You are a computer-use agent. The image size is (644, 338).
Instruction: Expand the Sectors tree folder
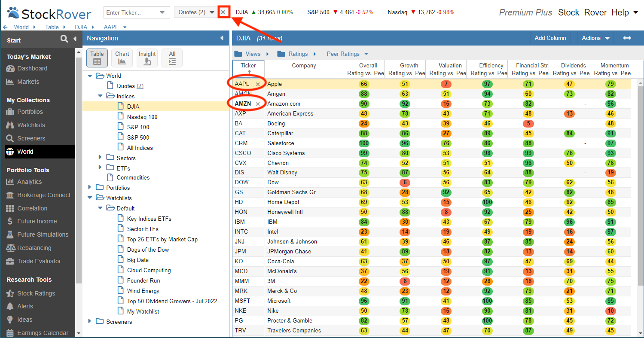[100, 158]
